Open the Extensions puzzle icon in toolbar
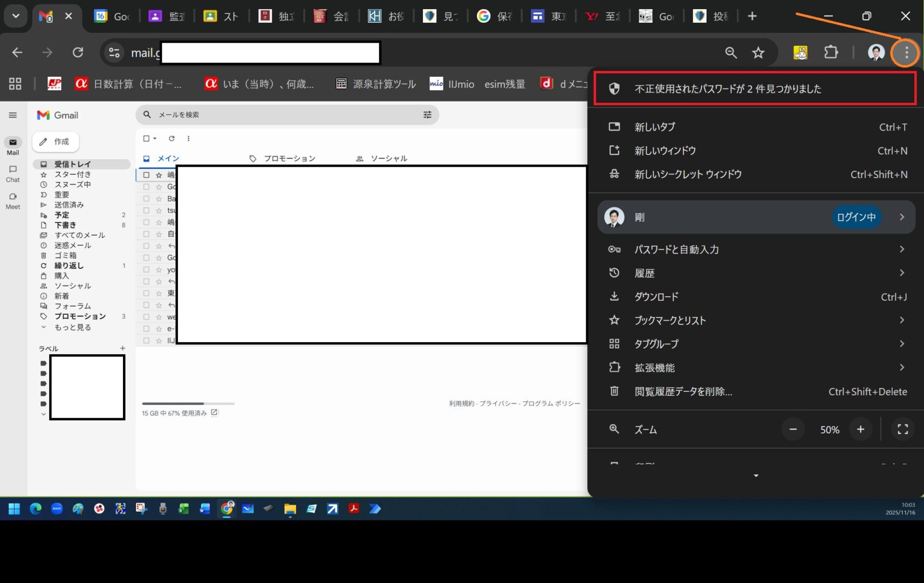Viewport: 924px width, 583px height. [x=831, y=52]
